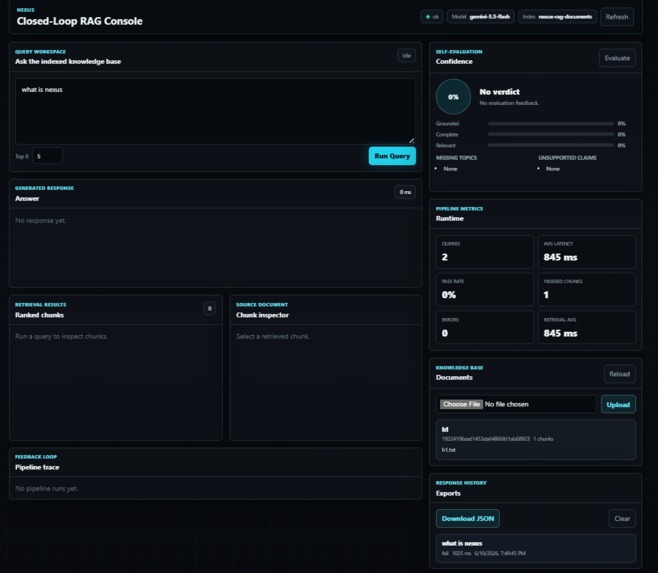This screenshot has height=573, width=658.
Task: Download the response history JSON
Action: pyautogui.click(x=467, y=518)
